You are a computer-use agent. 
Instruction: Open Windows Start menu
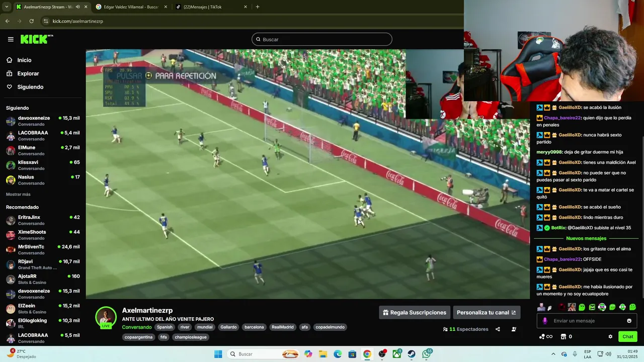click(218, 354)
